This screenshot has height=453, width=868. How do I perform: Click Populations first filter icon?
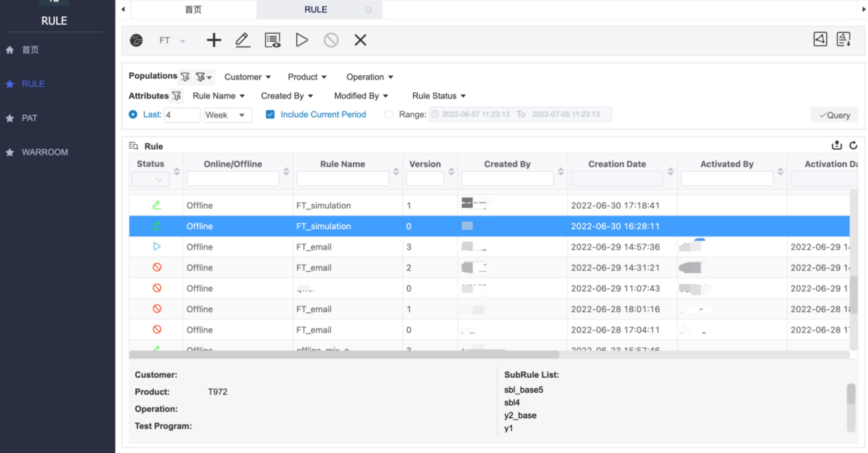pyautogui.click(x=185, y=77)
